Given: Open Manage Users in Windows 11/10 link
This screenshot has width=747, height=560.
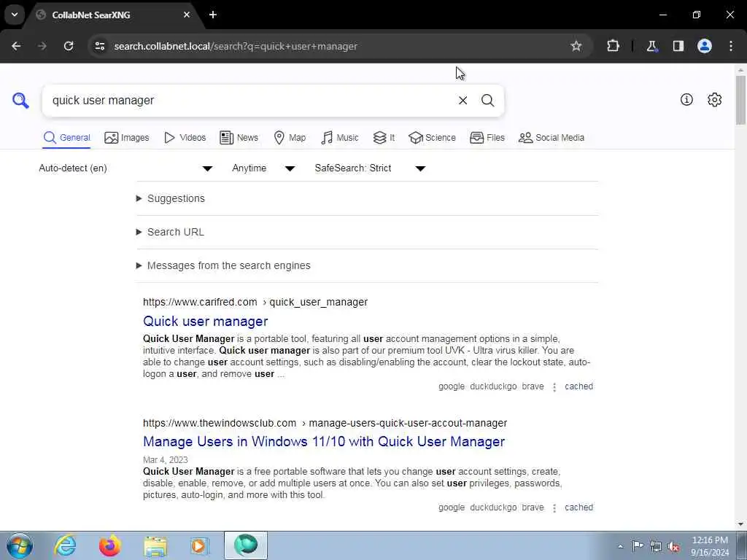Looking at the screenshot, I should 323,441.
